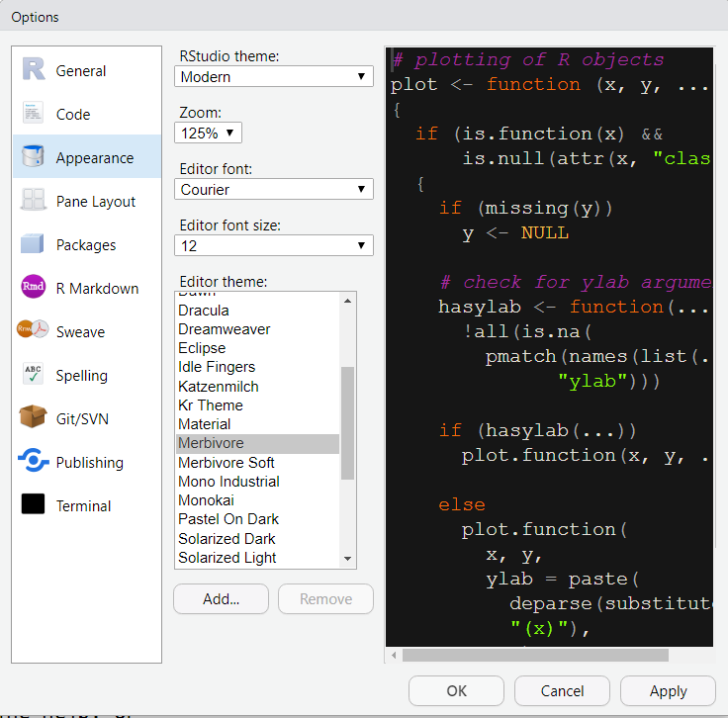Select the Spelling ABC check icon
Viewport: 728px width, 718px height.
tap(34, 375)
